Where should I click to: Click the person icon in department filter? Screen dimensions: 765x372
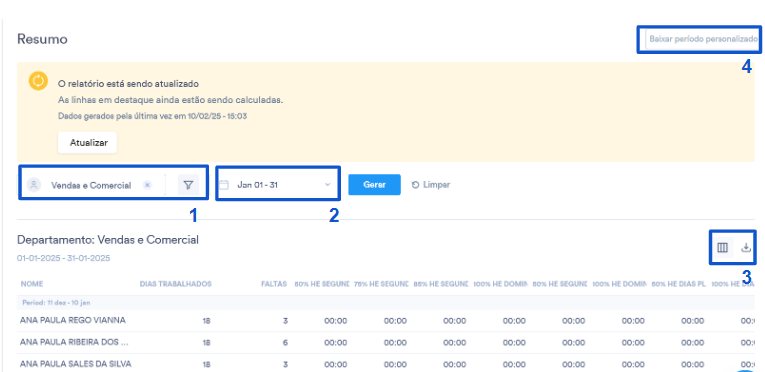coord(34,185)
